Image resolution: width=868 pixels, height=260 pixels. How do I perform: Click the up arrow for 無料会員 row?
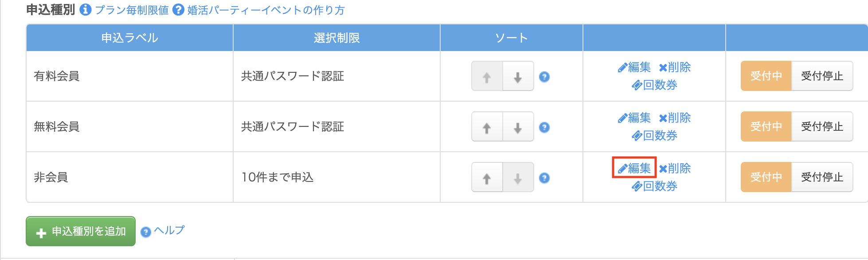tap(487, 127)
